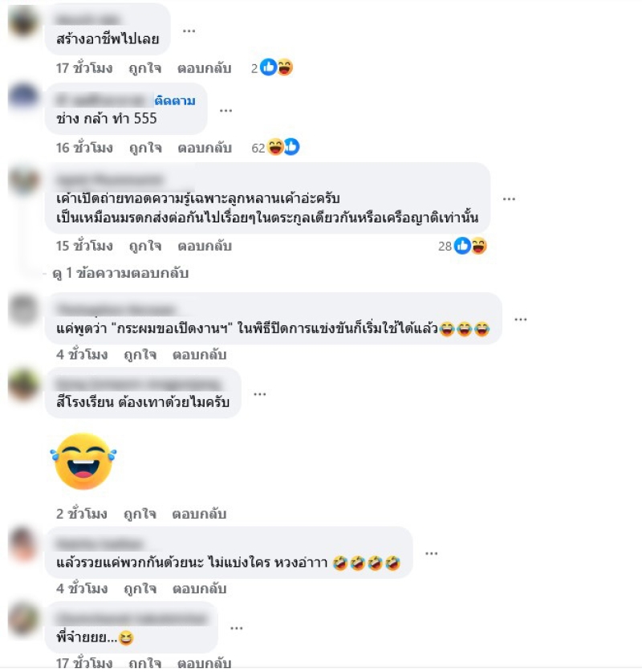Open three-dot menu on สีโรงเรียน comment
The height and width of the screenshot is (672, 642).
click(259, 394)
